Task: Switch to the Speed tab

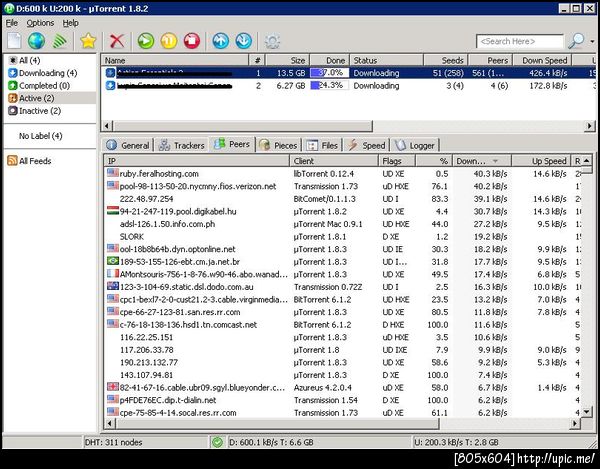Action: pos(366,145)
